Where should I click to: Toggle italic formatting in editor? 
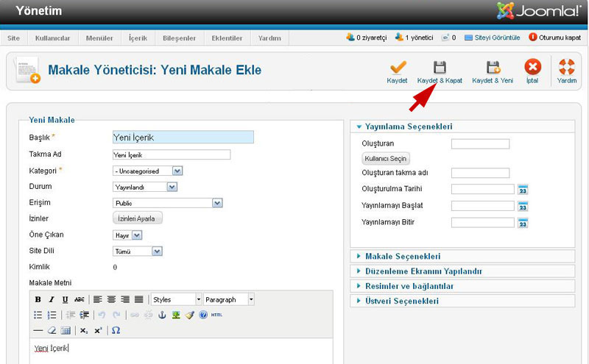tap(52, 299)
